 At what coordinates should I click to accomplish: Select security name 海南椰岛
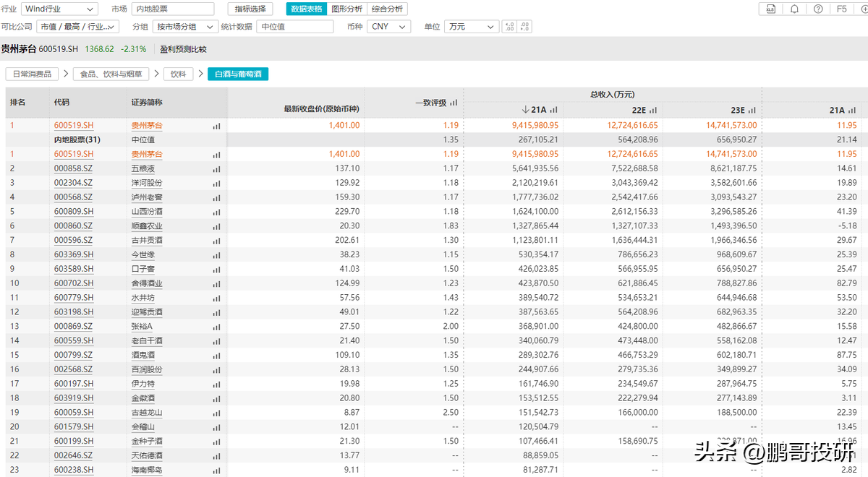coord(147,470)
